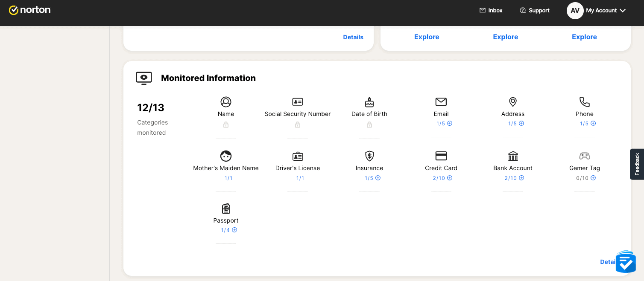The image size is (644, 281).
Task: Click the Insurance shield icon
Action: click(x=369, y=156)
